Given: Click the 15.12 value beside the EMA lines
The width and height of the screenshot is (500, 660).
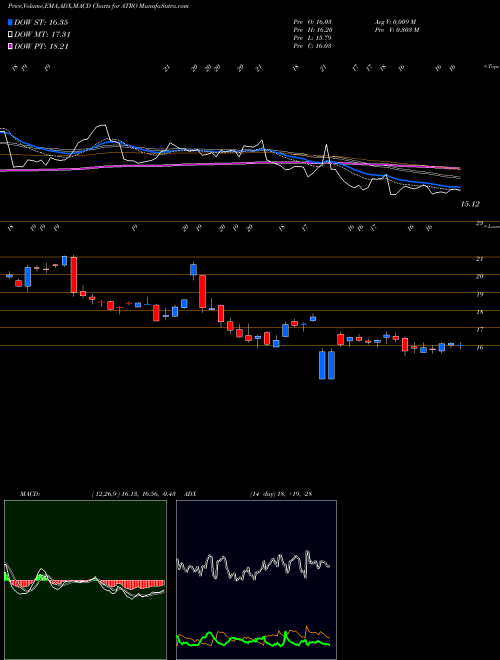Looking at the screenshot, I should coord(470,204).
